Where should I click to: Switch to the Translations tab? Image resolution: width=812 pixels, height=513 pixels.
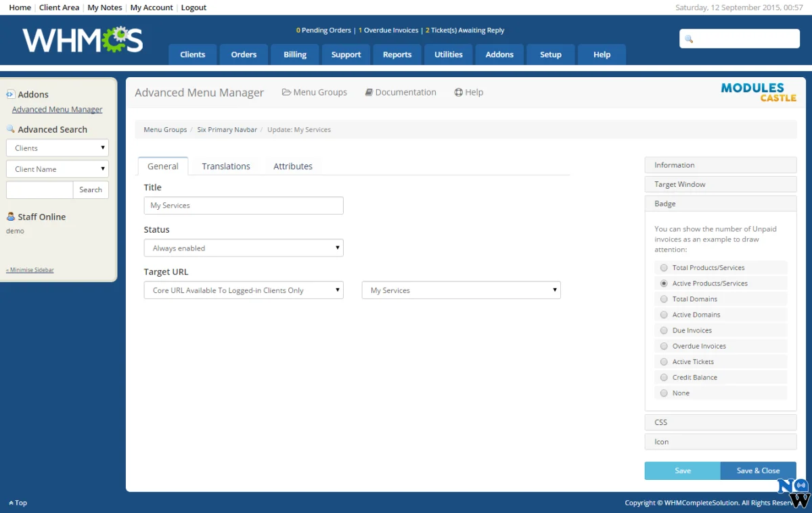pos(226,166)
